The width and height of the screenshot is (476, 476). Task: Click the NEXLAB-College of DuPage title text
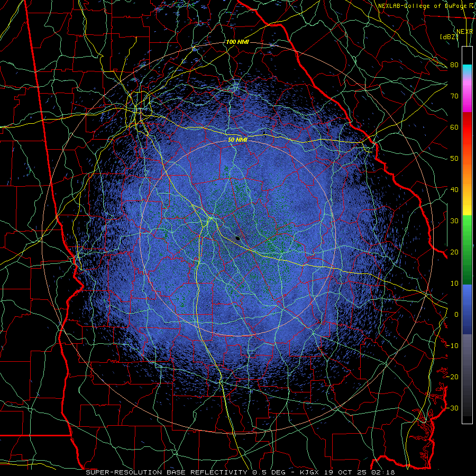pyautogui.click(x=422, y=6)
